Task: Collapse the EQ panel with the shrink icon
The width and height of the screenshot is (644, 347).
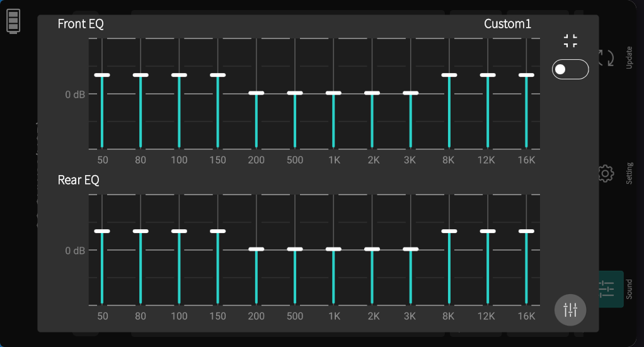Action: click(570, 41)
